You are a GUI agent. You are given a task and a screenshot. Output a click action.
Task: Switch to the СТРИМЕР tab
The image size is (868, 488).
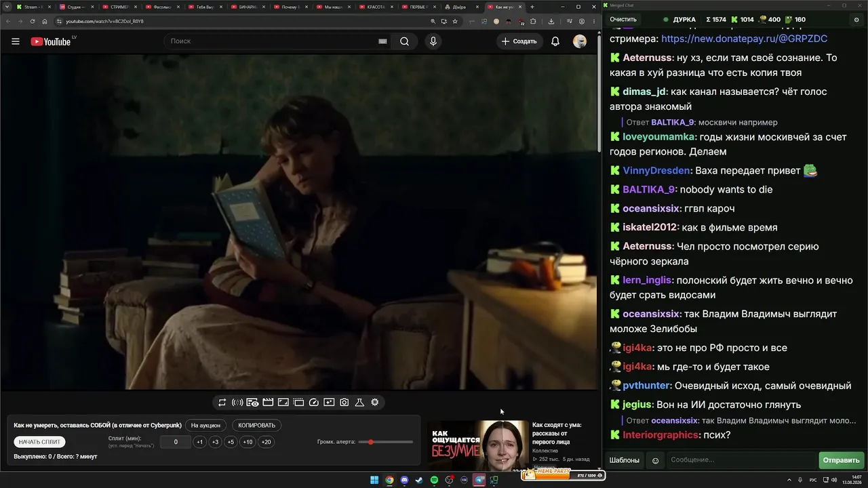(x=118, y=7)
